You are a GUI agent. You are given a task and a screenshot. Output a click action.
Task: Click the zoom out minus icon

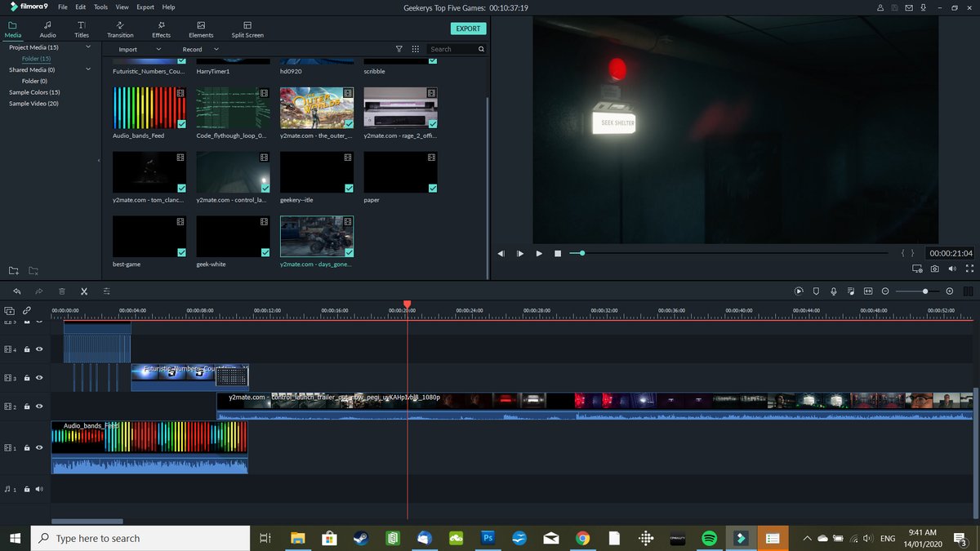tap(885, 291)
